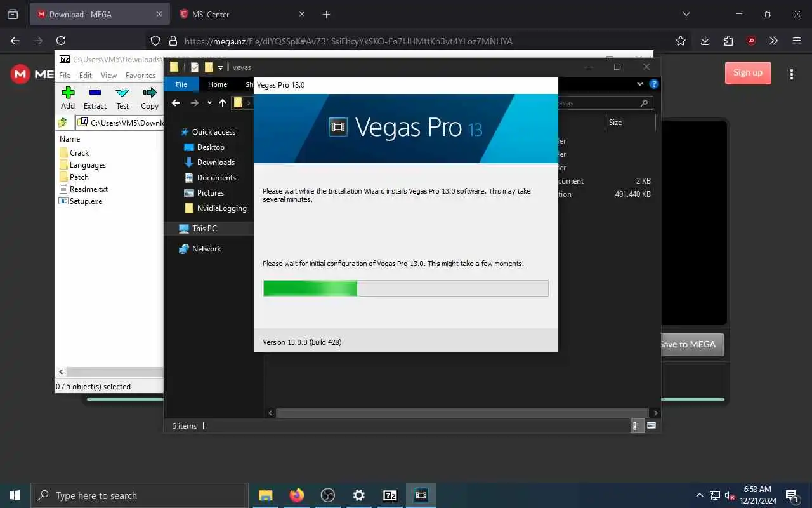The width and height of the screenshot is (812, 508).
Task: Open File Explorer's recent locations dropdown
Action: [209, 103]
